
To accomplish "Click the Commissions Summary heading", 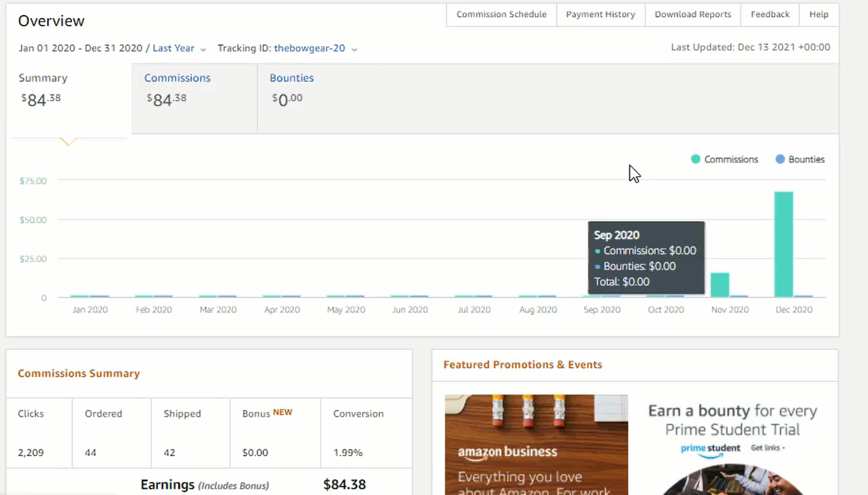I will [x=78, y=374].
